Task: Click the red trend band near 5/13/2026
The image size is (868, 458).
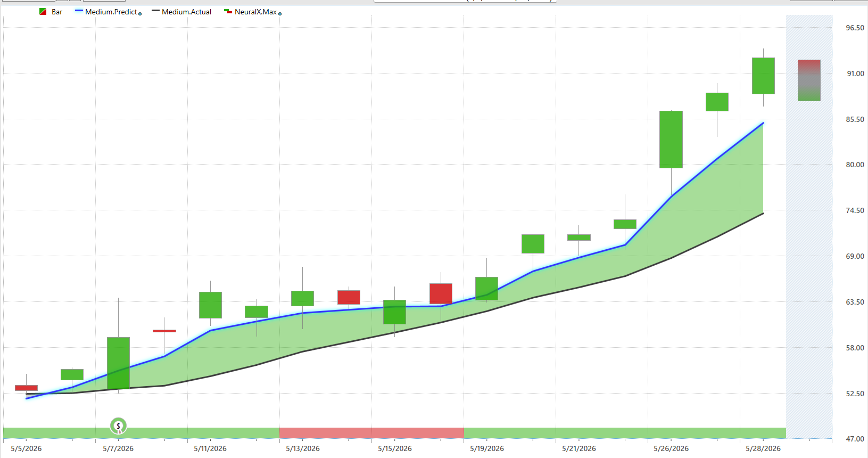Action: pyautogui.click(x=371, y=433)
